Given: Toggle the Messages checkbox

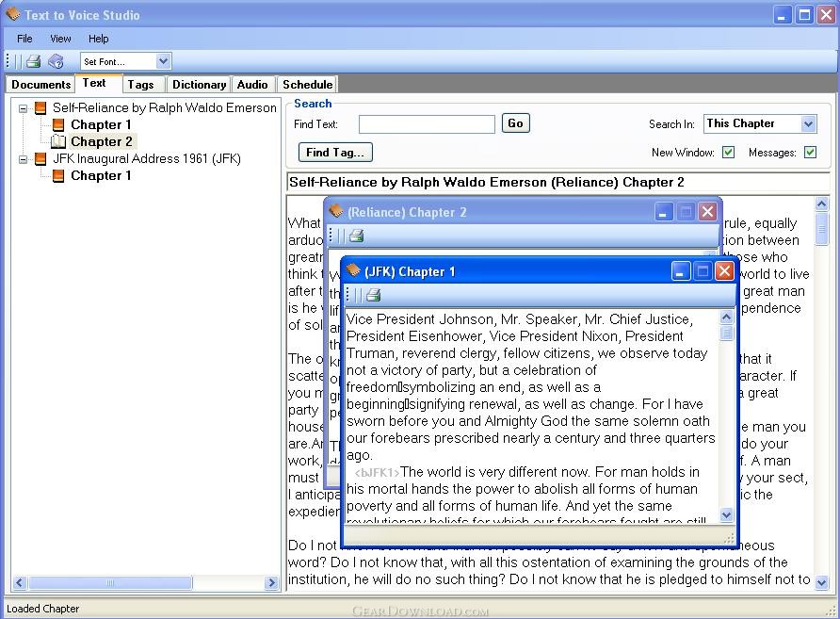Looking at the screenshot, I should pos(810,153).
